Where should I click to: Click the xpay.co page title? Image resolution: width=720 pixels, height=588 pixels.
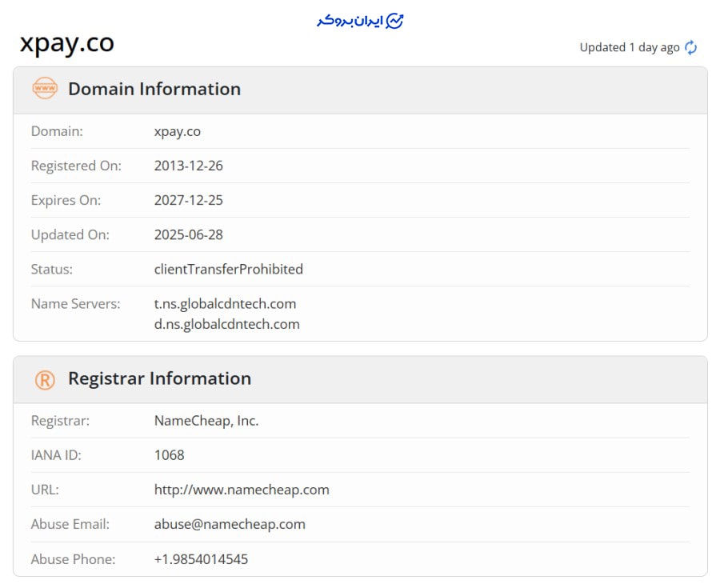(67, 44)
